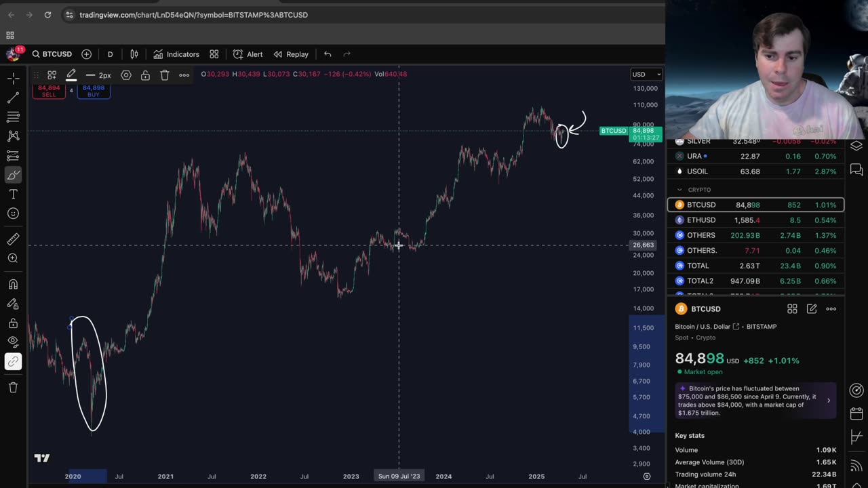Image resolution: width=868 pixels, height=488 pixels.
Task: Open the indicator templates grid icon
Action: 214,54
